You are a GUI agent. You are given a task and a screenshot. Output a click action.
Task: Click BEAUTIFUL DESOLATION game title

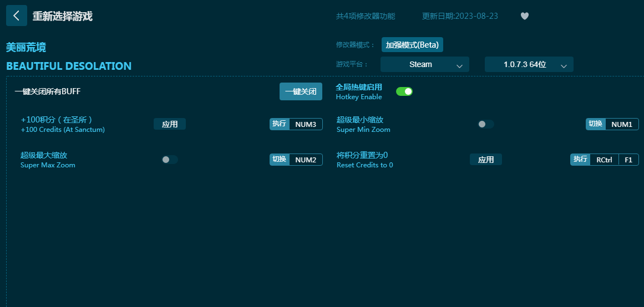point(69,66)
